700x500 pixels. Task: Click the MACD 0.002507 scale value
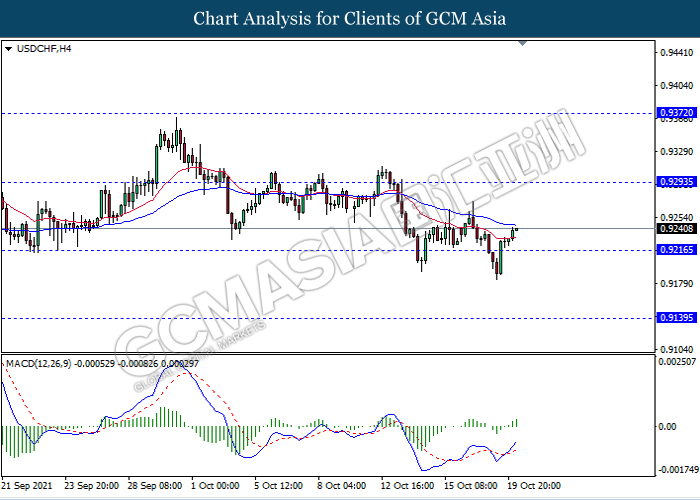click(677, 361)
